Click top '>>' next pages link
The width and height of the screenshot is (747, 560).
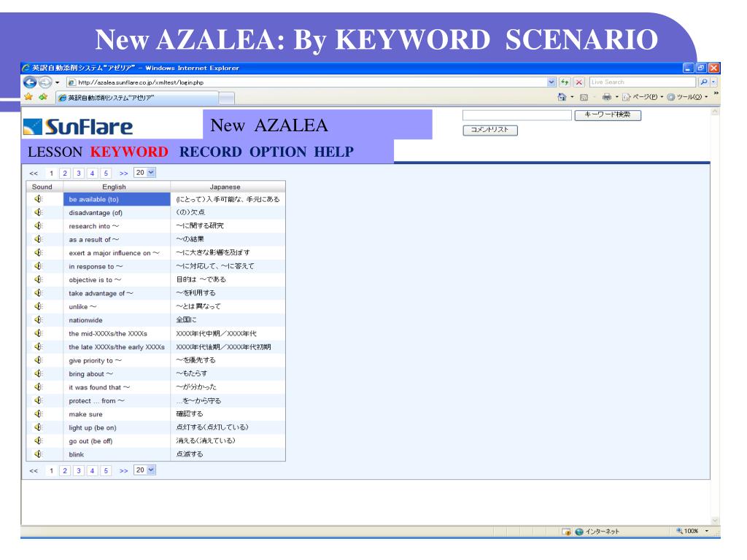click(x=124, y=174)
